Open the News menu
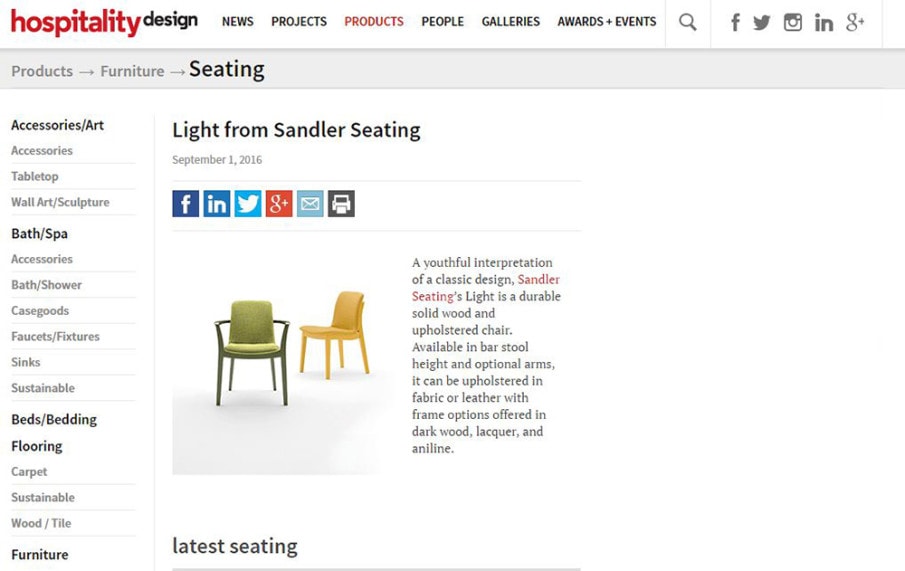 click(x=238, y=21)
